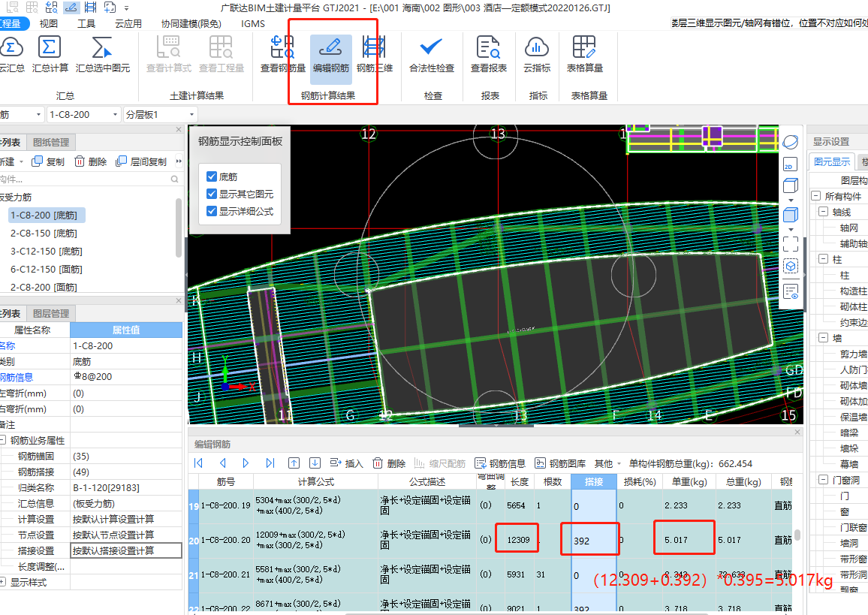Toggle 显示其它图元 checkbox
This screenshot has width=868, height=615.
coord(212,194)
